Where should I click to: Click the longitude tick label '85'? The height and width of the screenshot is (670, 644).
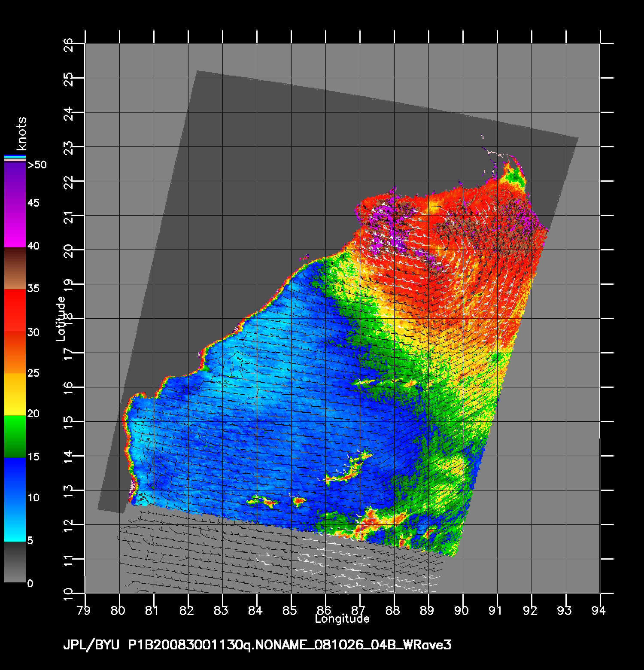(290, 610)
